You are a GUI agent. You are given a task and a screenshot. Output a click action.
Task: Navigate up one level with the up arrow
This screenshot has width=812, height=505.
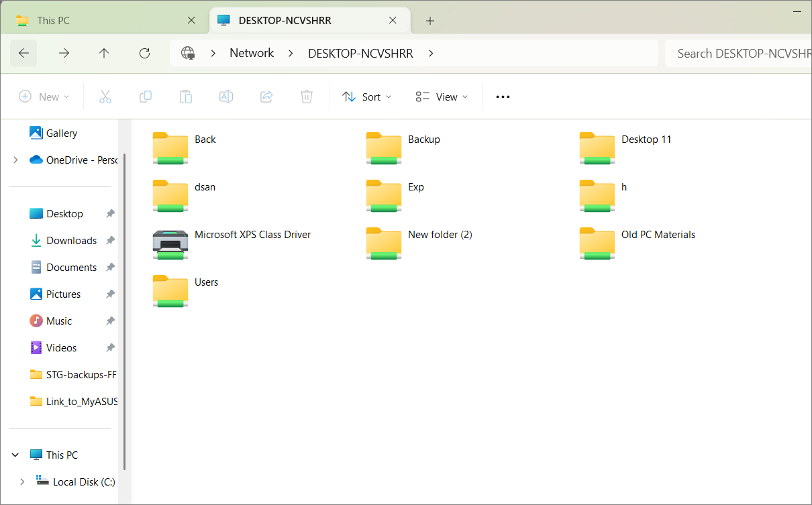(x=104, y=53)
